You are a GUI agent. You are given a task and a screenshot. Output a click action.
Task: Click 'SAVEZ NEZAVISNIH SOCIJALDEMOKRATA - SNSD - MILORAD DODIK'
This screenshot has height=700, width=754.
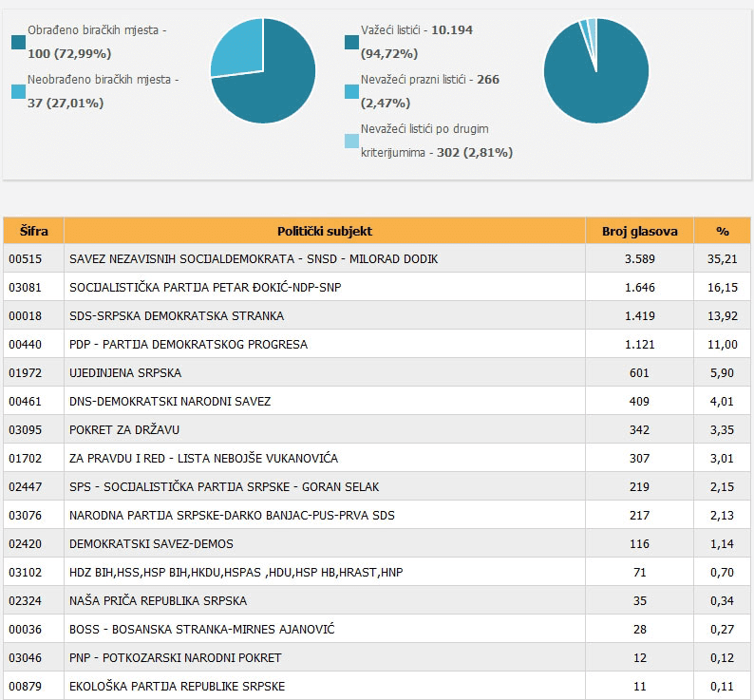[254, 259]
